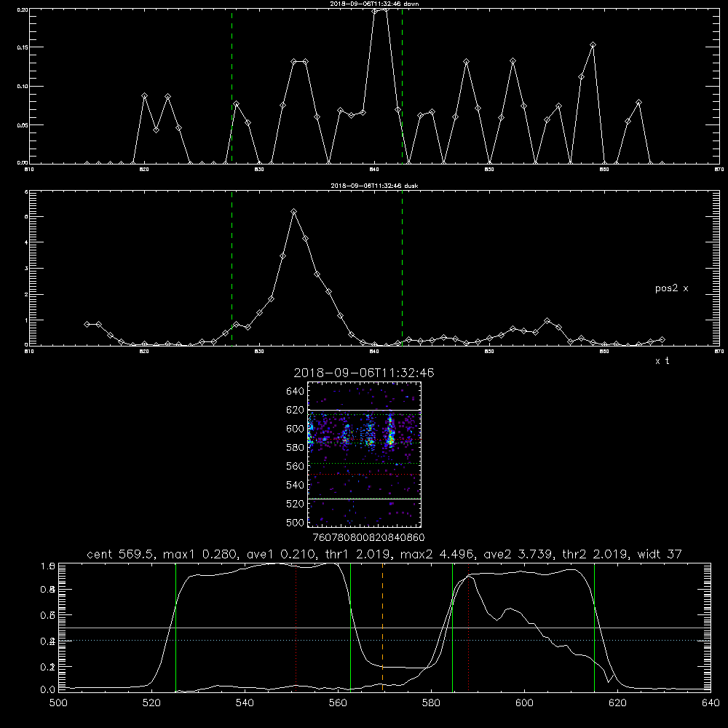Click white solid line at 620 in heatmap
This screenshot has width=728, height=728.
point(365,410)
